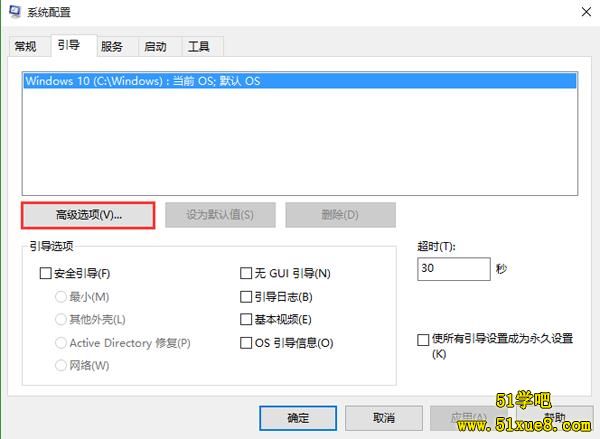Open 高级选项 advanced boot settings
This screenshot has height=439, width=600.
pos(88,215)
